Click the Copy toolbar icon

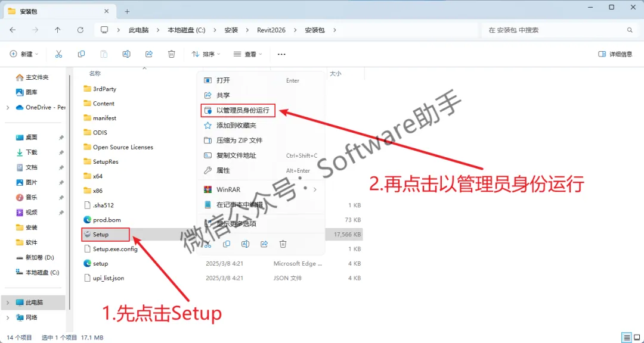click(x=81, y=54)
